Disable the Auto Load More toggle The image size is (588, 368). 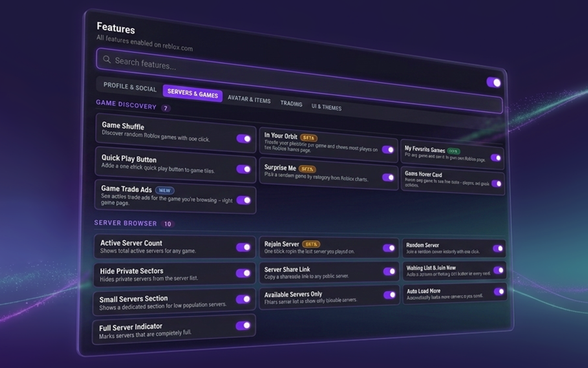tap(499, 292)
